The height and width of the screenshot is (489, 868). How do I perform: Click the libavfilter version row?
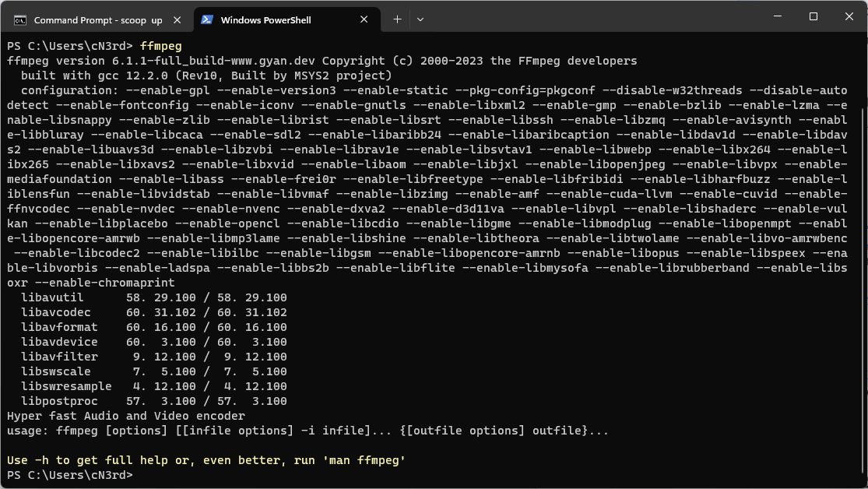tap(154, 357)
